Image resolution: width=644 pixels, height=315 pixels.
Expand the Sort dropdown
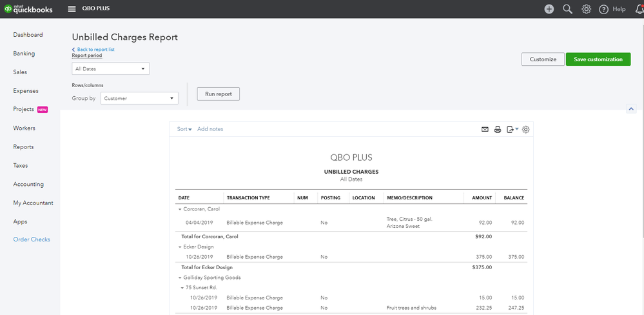click(184, 129)
